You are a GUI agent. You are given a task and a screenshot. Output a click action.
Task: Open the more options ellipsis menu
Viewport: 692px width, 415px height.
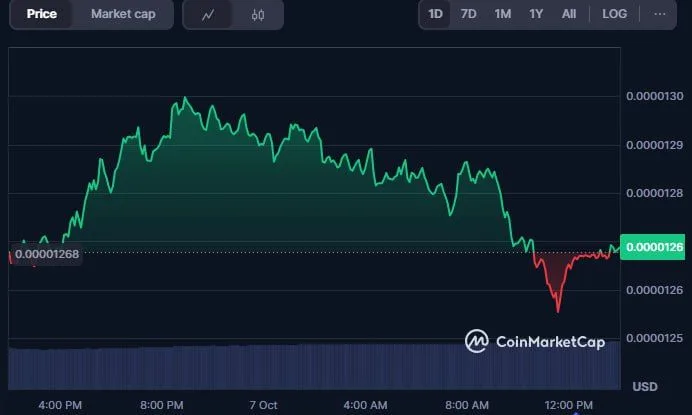click(x=659, y=14)
